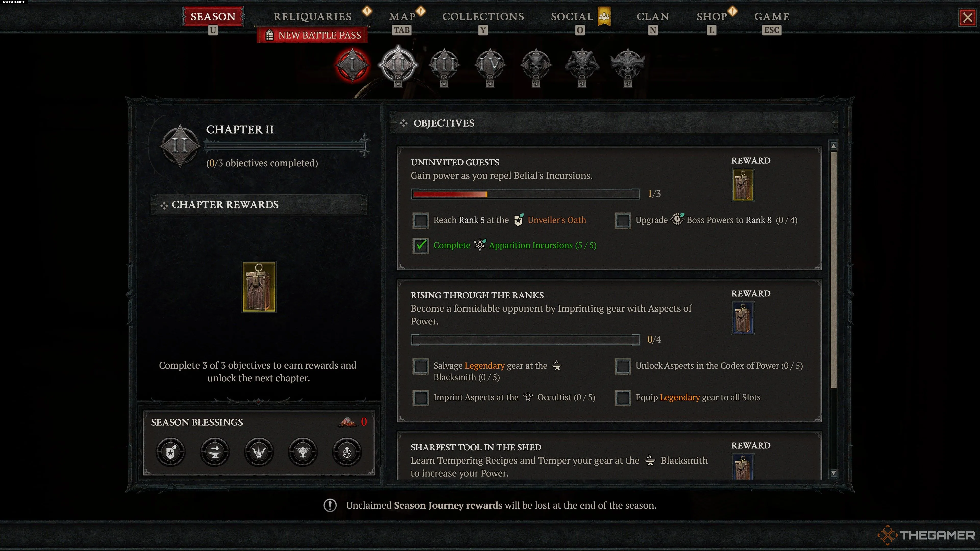Click the Unveiler's Oath link

557,220
